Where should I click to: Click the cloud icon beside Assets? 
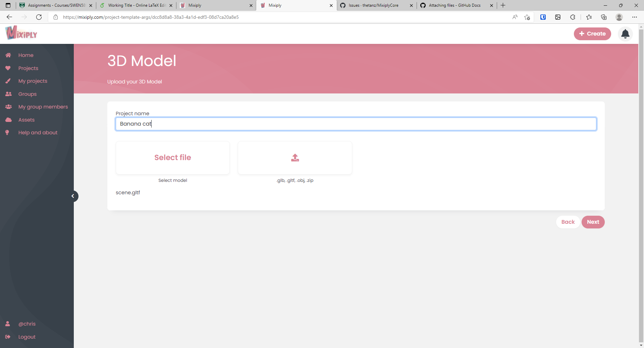(8, 120)
